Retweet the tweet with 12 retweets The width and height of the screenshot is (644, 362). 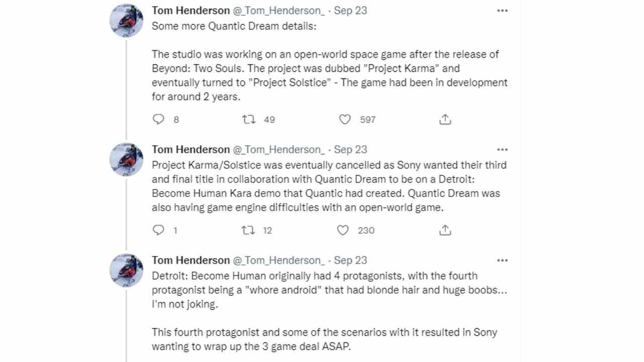pos(248,230)
